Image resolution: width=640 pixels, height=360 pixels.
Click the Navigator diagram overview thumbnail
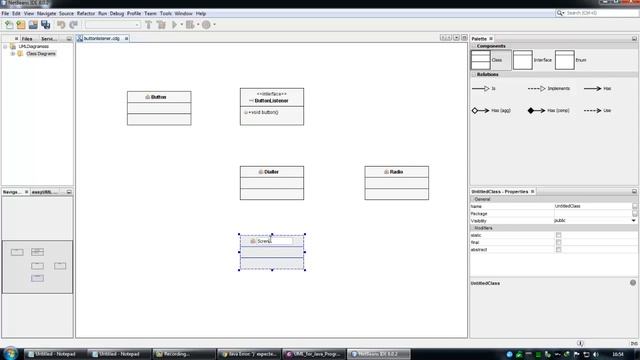pyautogui.click(x=37, y=267)
